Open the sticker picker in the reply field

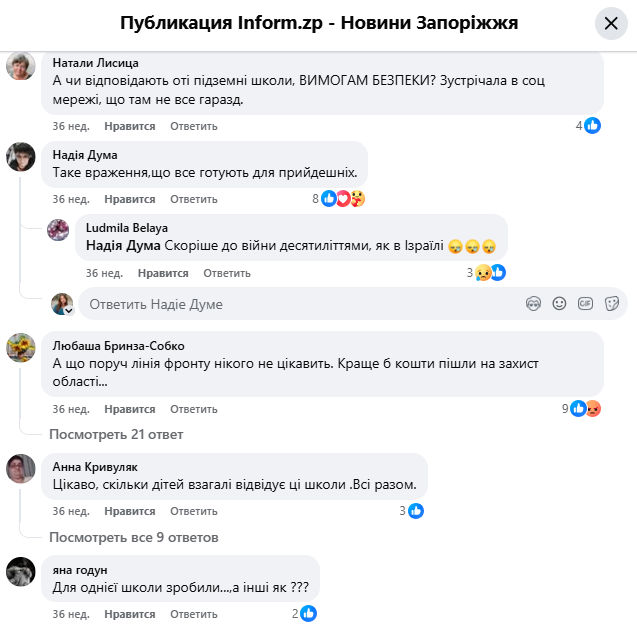pos(611,303)
